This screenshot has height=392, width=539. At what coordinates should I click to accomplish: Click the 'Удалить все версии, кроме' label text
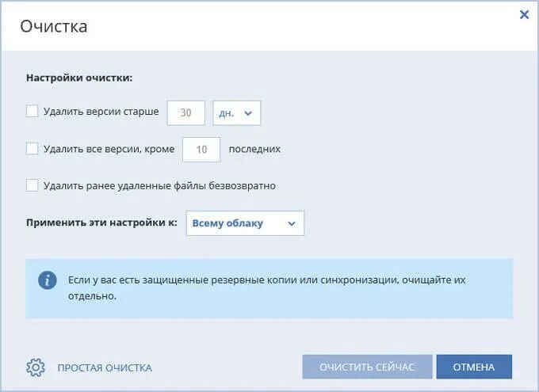click(x=109, y=149)
